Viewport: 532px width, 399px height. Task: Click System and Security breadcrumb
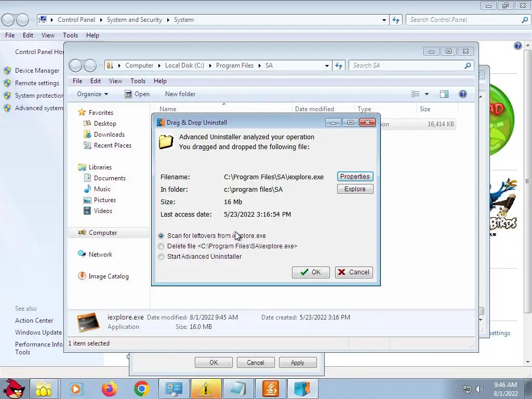click(135, 20)
